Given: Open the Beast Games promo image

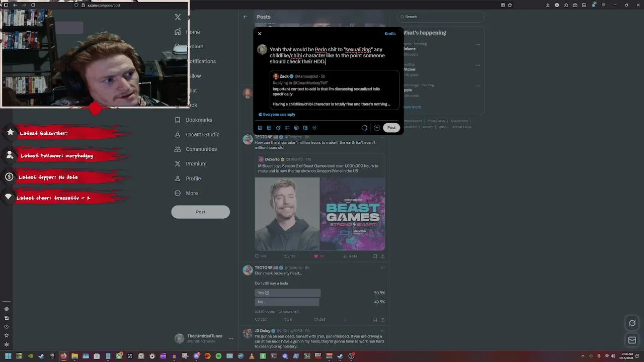Looking at the screenshot, I should [x=353, y=214].
